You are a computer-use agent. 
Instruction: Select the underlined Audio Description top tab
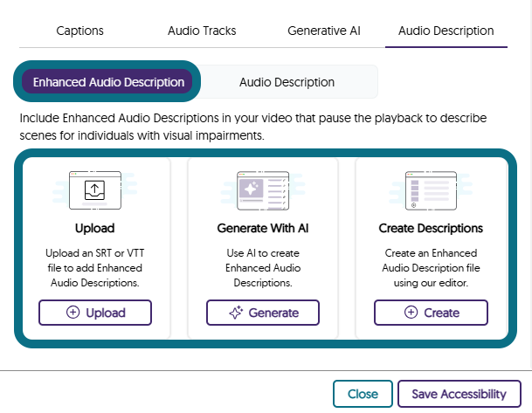pos(446,31)
